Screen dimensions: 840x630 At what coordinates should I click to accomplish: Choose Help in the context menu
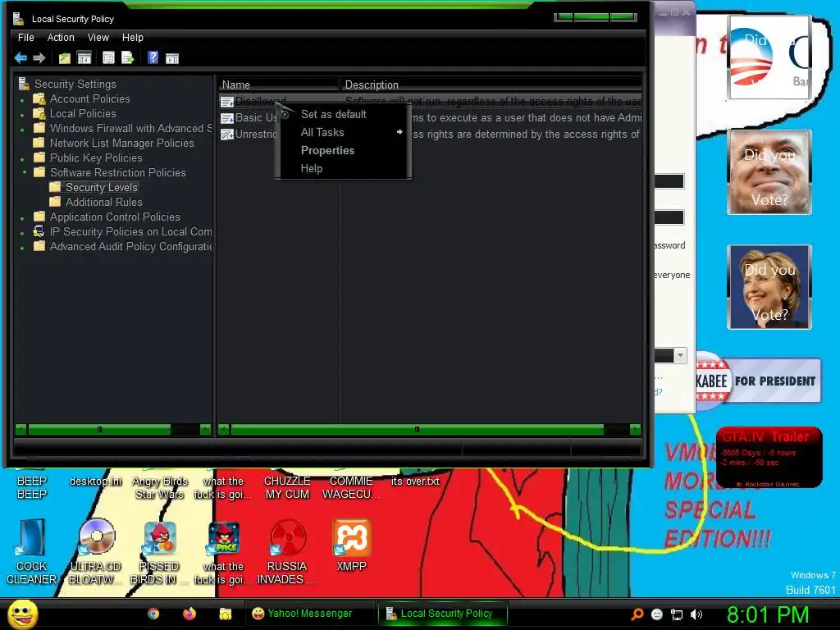[x=344, y=169]
